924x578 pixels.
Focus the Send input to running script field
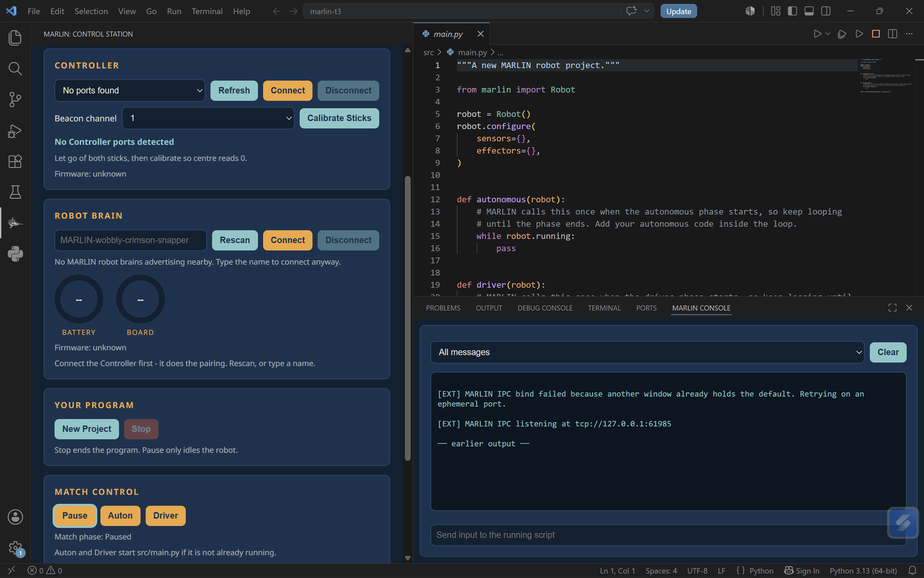tap(668, 535)
